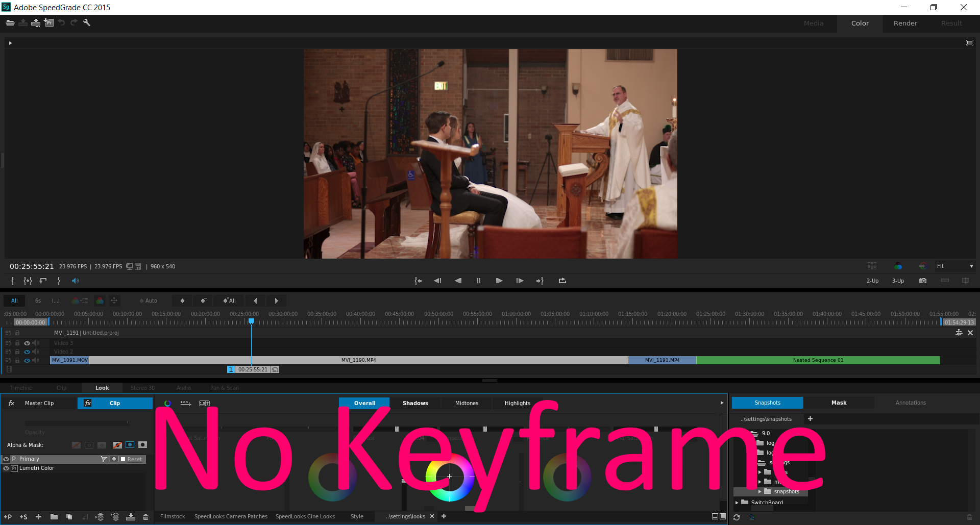This screenshot has width=980, height=525.
Task: Open SpeedGrade settings with the wrench icon
Action: click(87, 22)
